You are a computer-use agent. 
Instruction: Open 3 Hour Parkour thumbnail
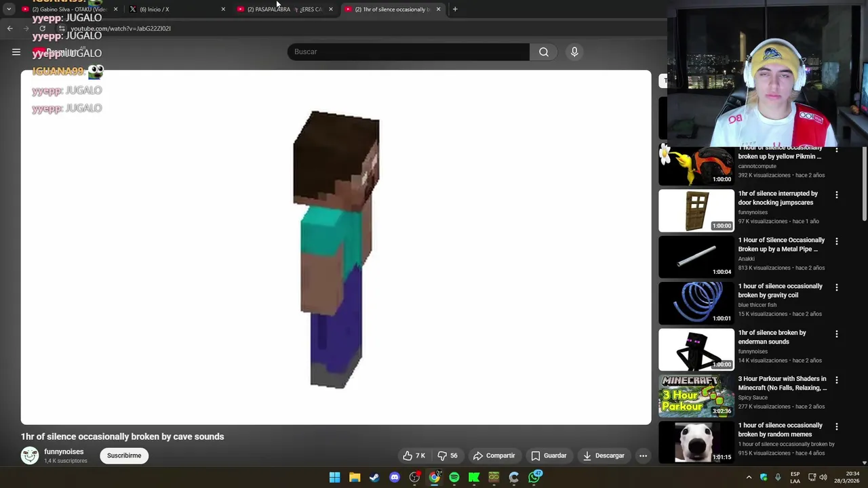(x=696, y=396)
